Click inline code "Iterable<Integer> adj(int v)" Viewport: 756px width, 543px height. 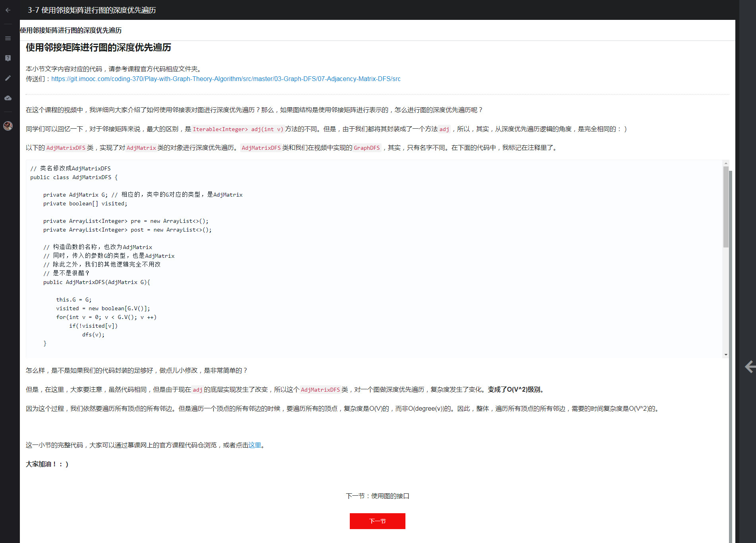238,129
